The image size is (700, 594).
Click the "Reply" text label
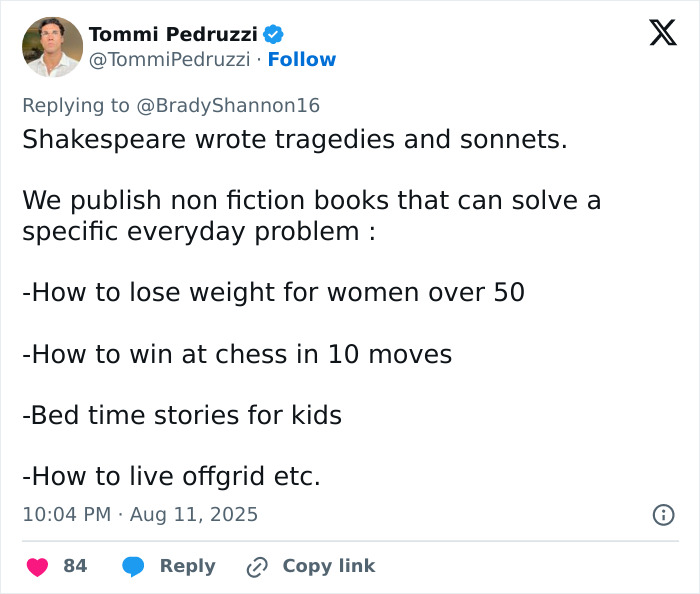tap(187, 566)
